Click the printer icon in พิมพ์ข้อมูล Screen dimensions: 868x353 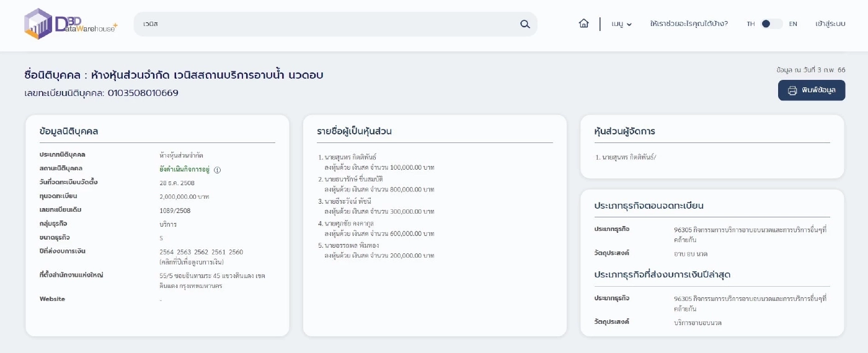click(x=792, y=90)
